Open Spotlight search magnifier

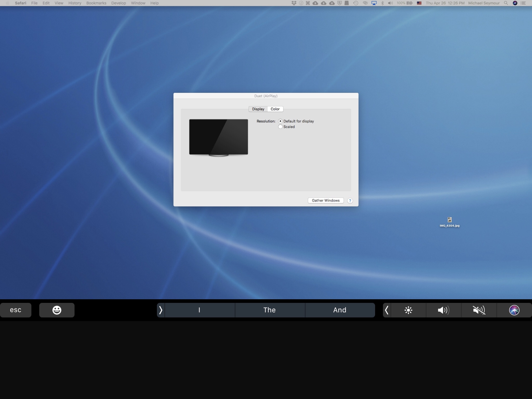(506, 3)
